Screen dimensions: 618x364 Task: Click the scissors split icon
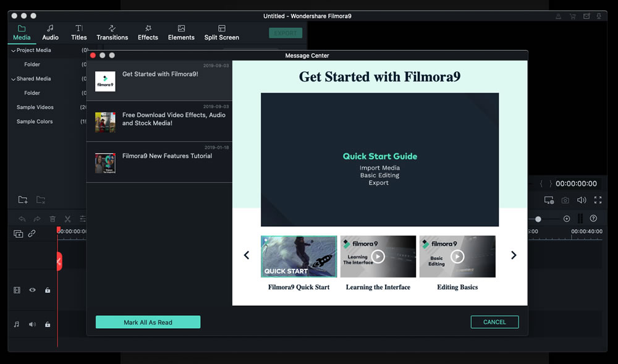pyautogui.click(x=67, y=219)
